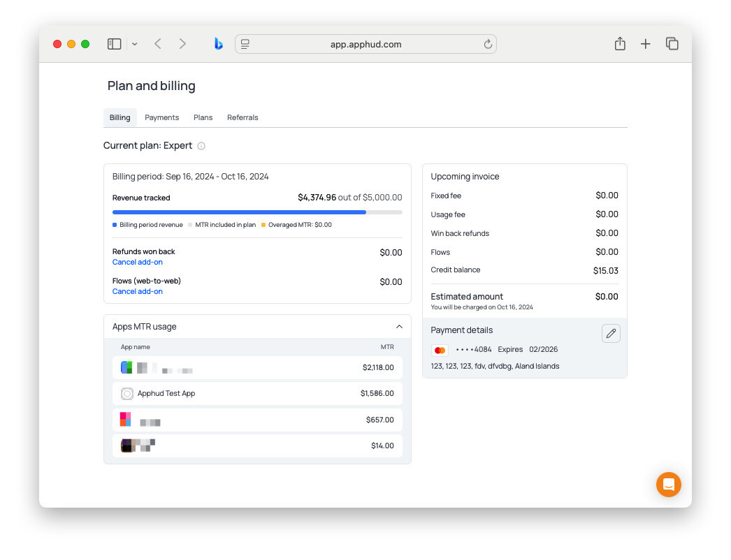Click the Share icon in Safari toolbar
The height and width of the screenshot is (560, 731).
coord(619,44)
